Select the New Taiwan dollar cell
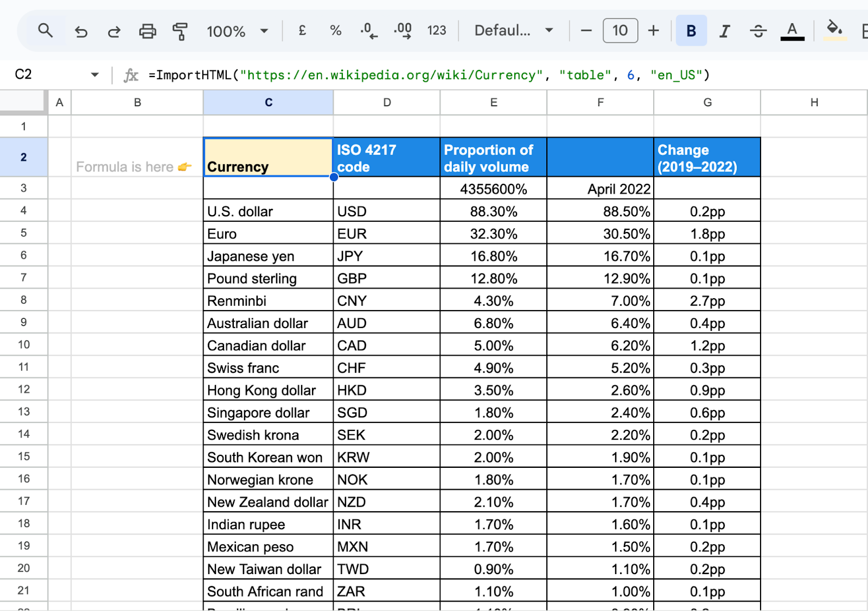This screenshot has height=611, width=868. [269, 569]
